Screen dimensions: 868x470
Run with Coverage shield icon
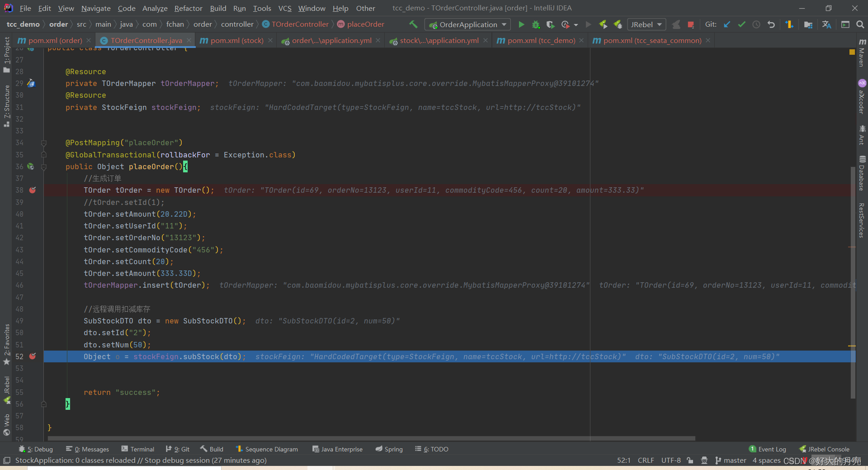[550, 24]
